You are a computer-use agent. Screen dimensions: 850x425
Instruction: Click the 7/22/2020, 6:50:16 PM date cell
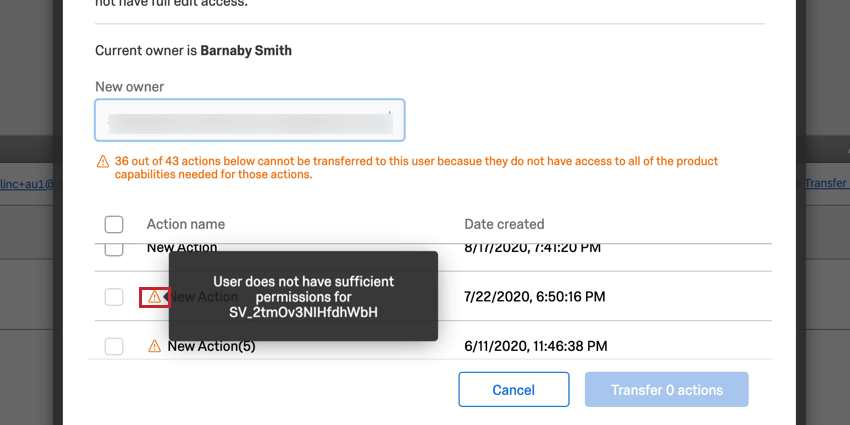coord(535,297)
